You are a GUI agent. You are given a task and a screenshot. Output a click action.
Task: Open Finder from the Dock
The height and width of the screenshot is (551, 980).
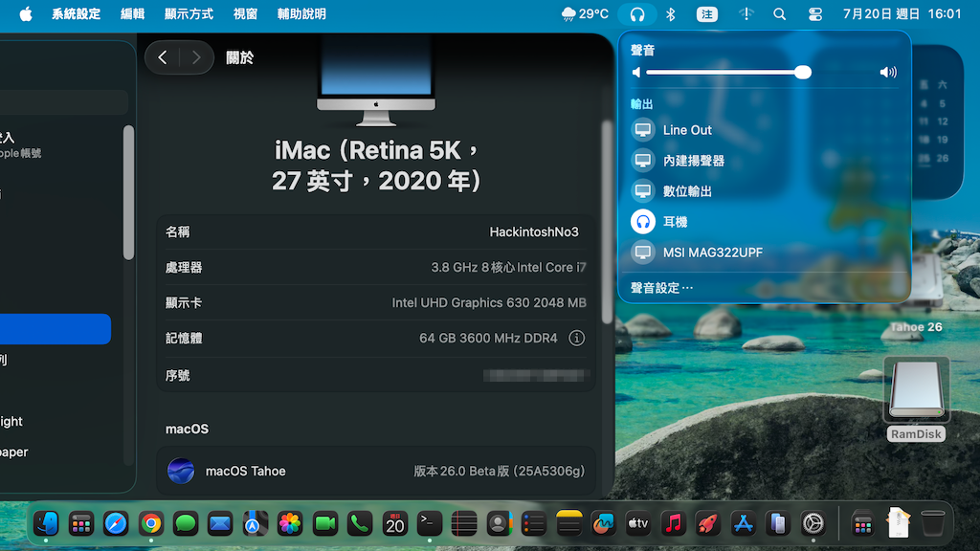46,523
